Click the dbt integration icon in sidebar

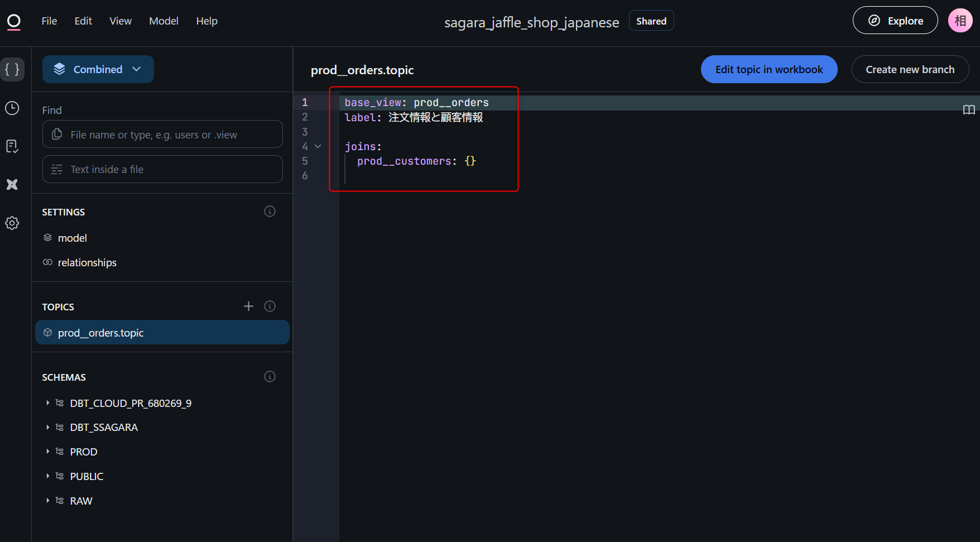coord(12,185)
